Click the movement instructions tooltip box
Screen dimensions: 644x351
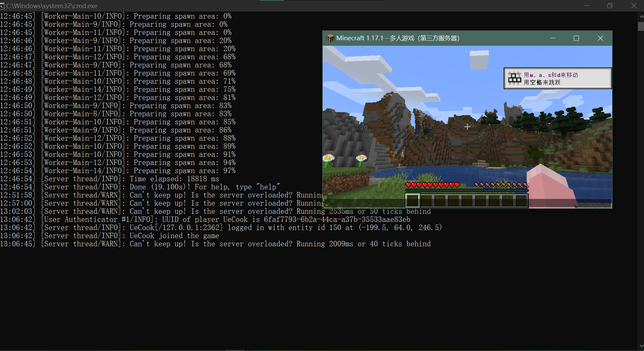coord(557,78)
